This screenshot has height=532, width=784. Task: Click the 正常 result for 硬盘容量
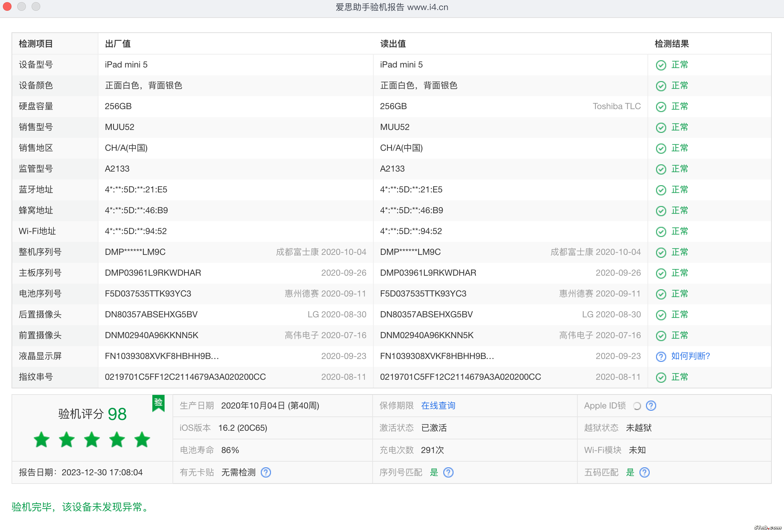tap(679, 106)
